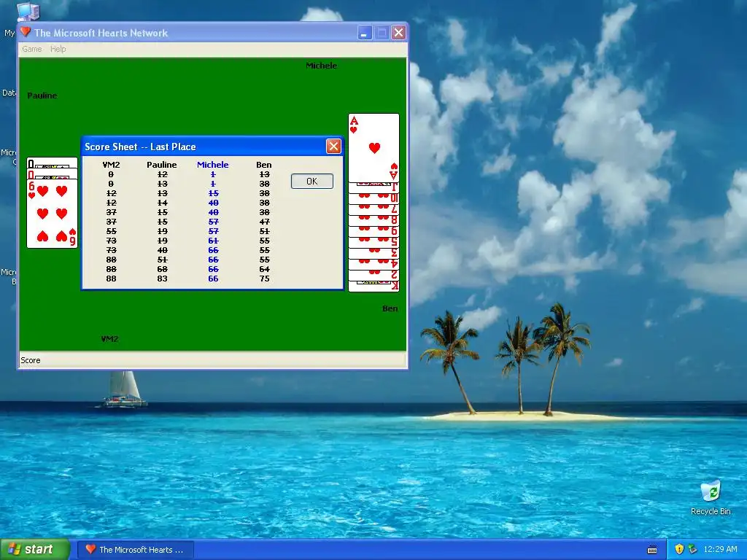Click the security shield tray icon
The image size is (747, 560).
tap(679, 550)
